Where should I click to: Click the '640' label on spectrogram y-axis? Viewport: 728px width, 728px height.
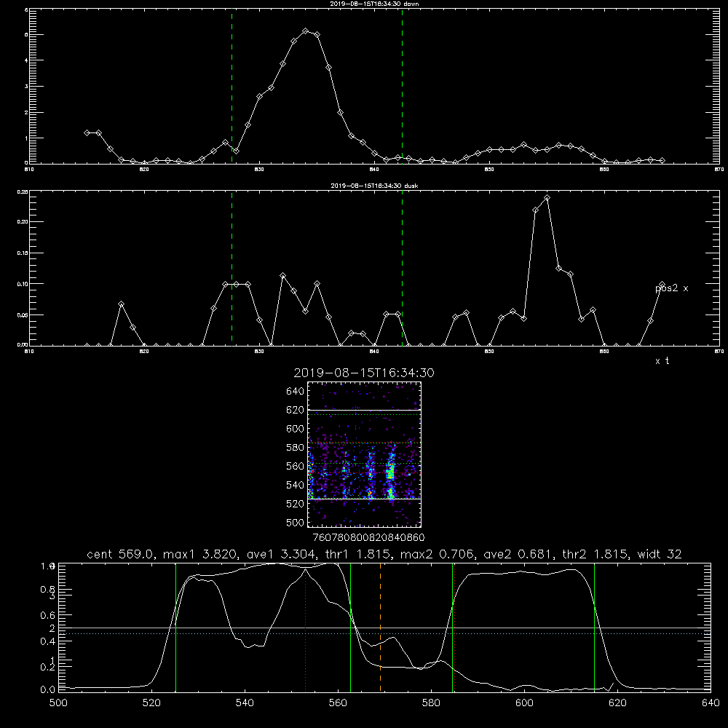coord(296,392)
